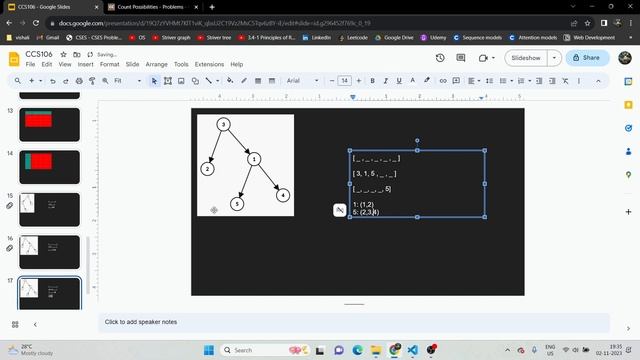Open version history clock icon

pyautogui.click(x=440, y=58)
